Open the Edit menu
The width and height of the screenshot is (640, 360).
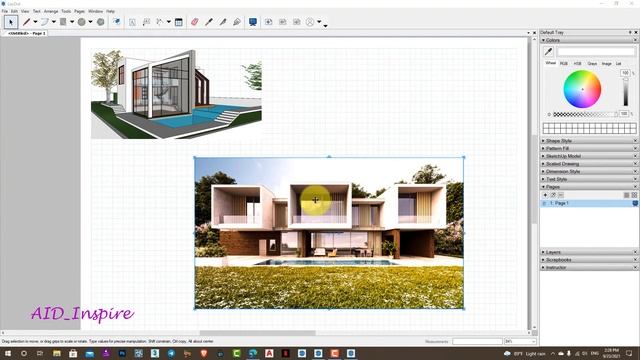click(x=14, y=11)
